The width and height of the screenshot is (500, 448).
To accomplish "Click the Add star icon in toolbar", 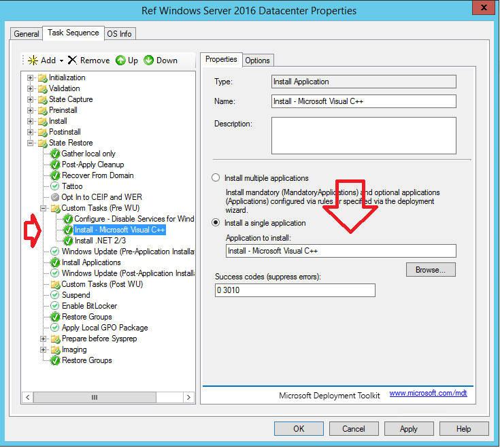I will click(33, 61).
